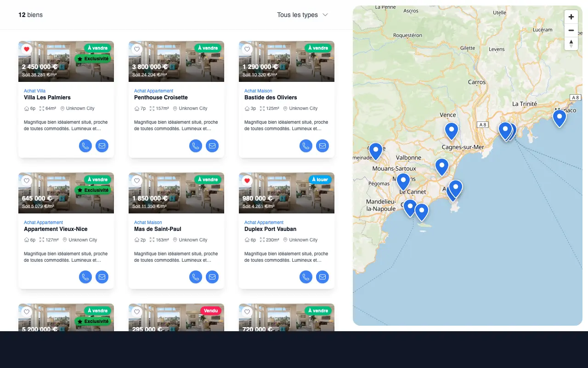The height and width of the screenshot is (368, 588).
Task: Reset map bearing with compass button
Action: 571,43
